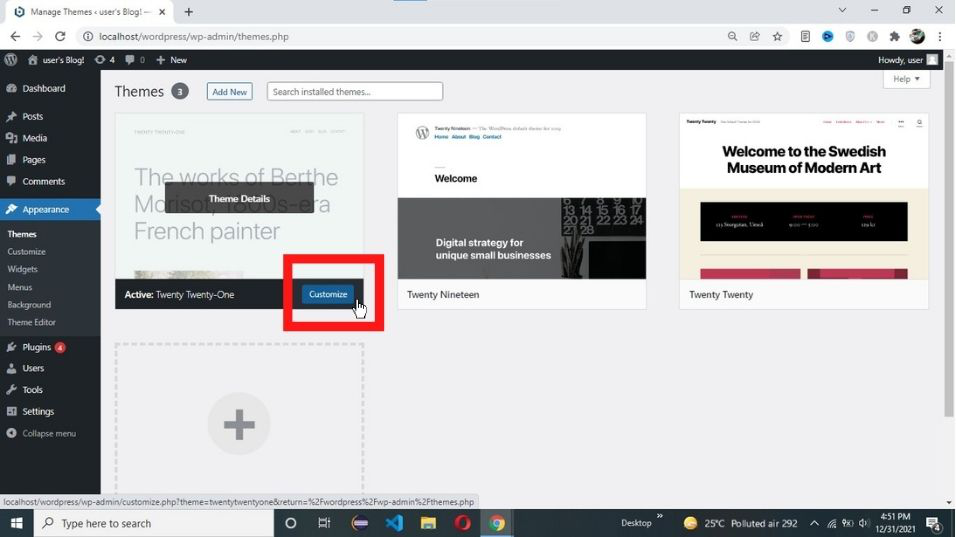Open Themes submenu item
This screenshot has width=956, height=537.
pos(22,234)
